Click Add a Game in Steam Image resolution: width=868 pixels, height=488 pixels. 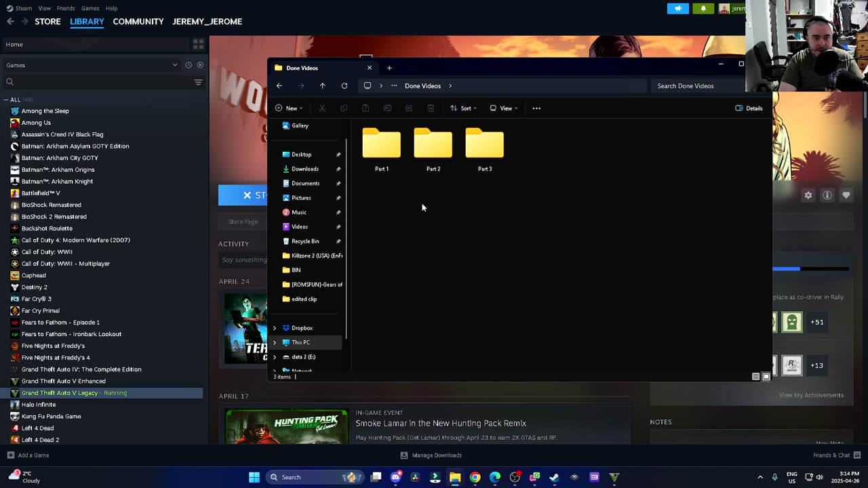coord(28,455)
